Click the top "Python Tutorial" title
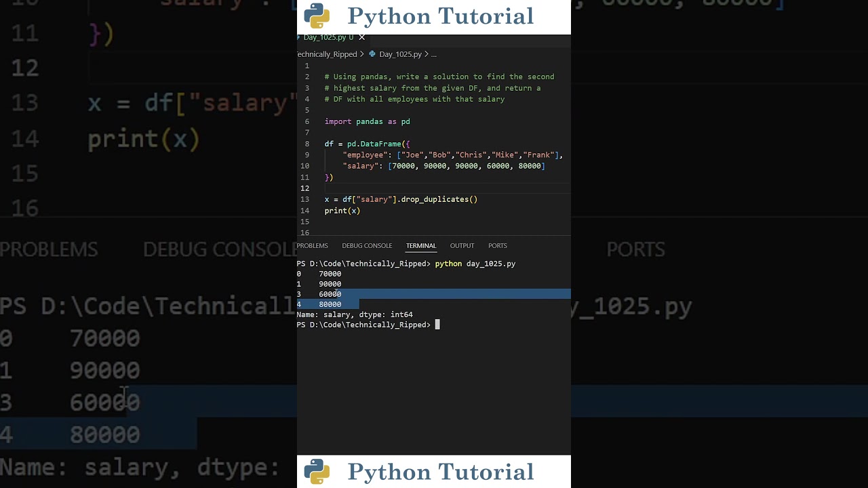 (x=441, y=16)
